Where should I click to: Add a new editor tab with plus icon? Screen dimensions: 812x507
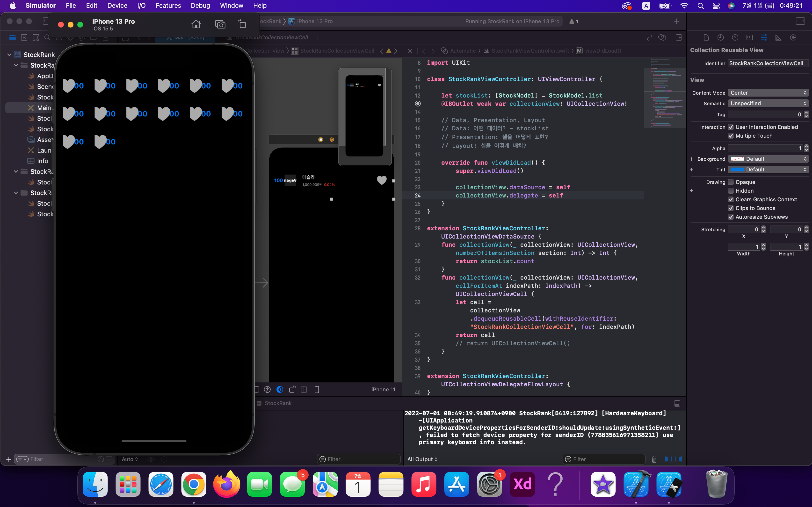point(676,21)
